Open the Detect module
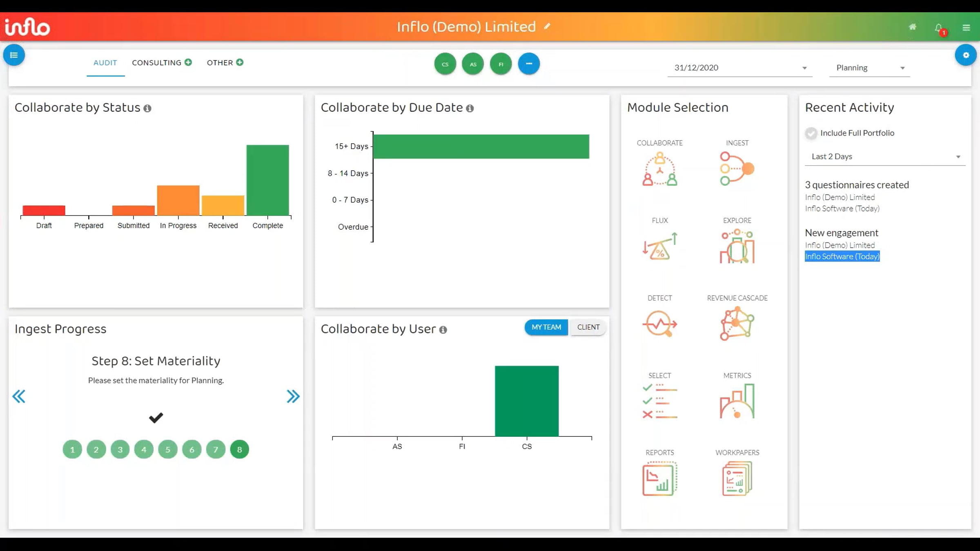The height and width of the screenshot is (551, 980). point(659,324)
